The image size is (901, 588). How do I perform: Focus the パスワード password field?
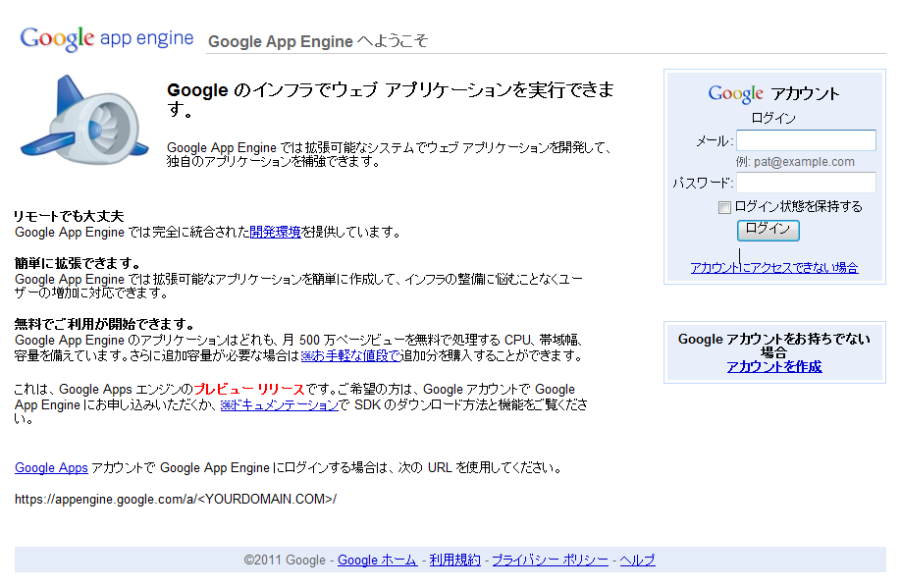tap(806, 183)
